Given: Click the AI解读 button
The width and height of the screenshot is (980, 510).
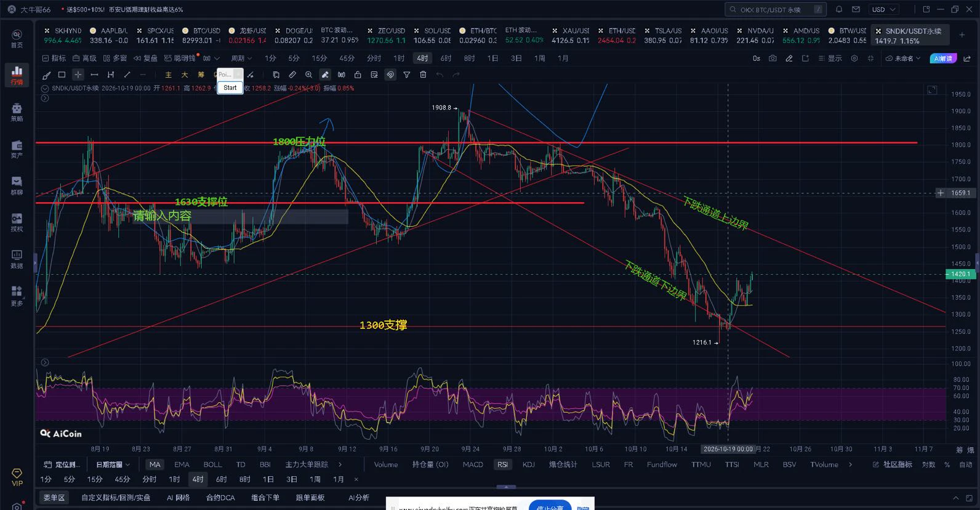Looking at the screenshot, I should point(942,59).
